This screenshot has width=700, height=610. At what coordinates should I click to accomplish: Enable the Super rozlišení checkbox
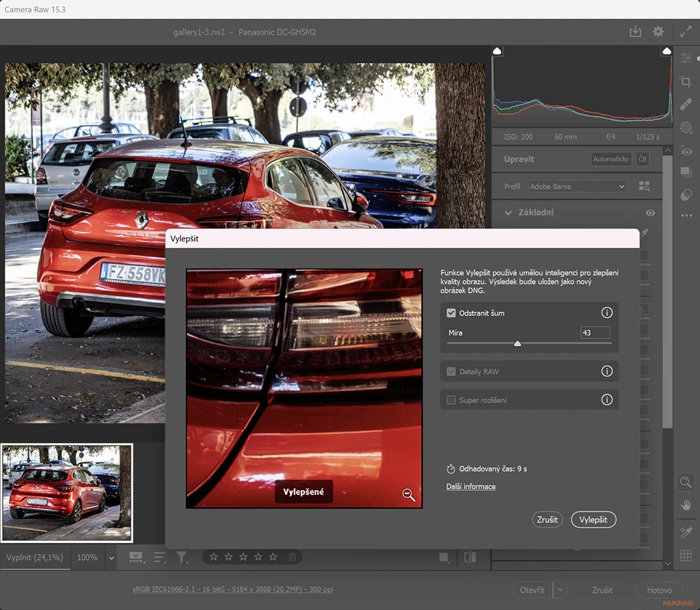(450, 400)
